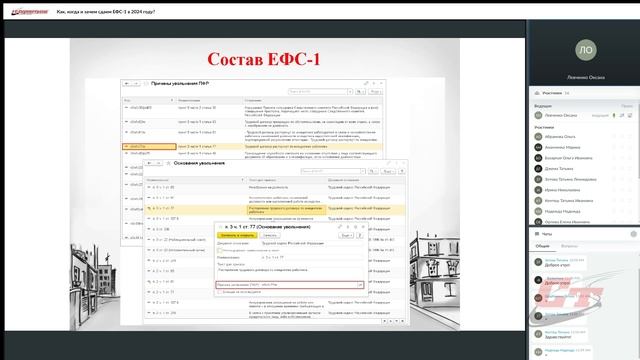Star the п. 3 ч. 1 ст. 77 dialog
Image resolution: width=640 pixels, height=360 pixels.
pyautogui.click(x=220, y=227)
